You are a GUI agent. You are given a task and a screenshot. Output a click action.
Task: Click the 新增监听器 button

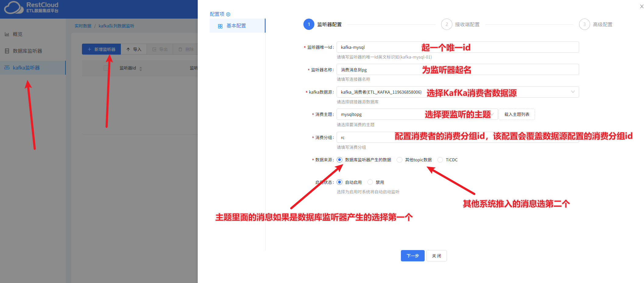pyautogui.click(x=101, y=49)
